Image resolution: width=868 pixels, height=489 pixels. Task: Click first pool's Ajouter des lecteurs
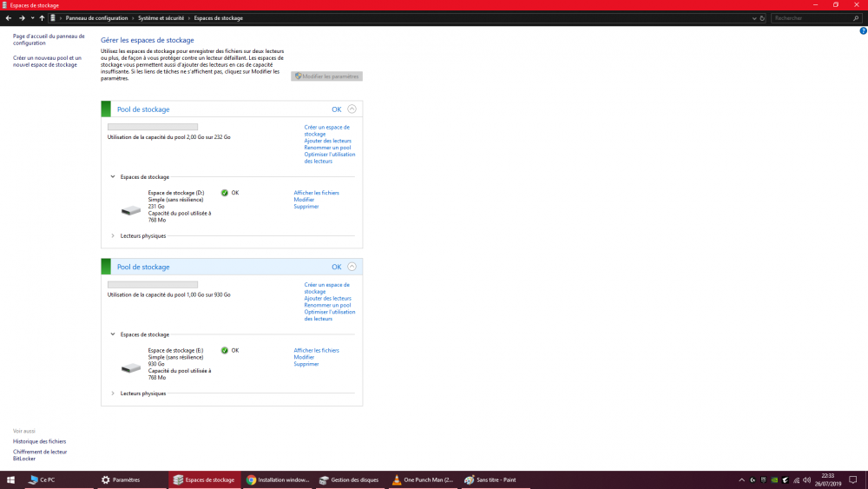coord(327,141)
